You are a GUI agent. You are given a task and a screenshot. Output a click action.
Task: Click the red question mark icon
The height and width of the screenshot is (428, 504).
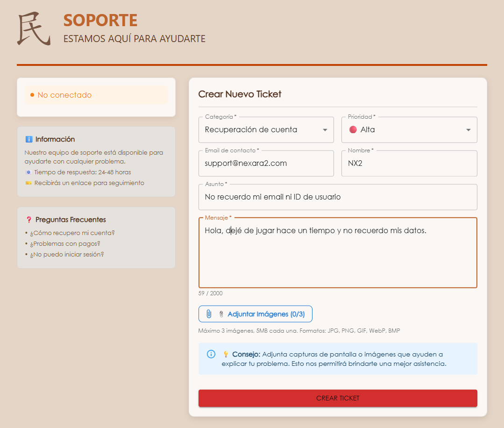[x=29, y=220]
